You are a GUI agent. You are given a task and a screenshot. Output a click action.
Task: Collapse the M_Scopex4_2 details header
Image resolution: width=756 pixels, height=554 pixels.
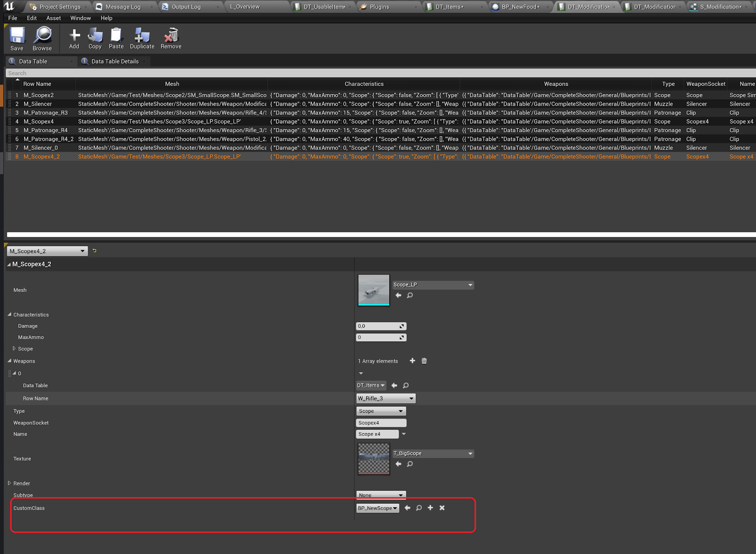point(9,264)
